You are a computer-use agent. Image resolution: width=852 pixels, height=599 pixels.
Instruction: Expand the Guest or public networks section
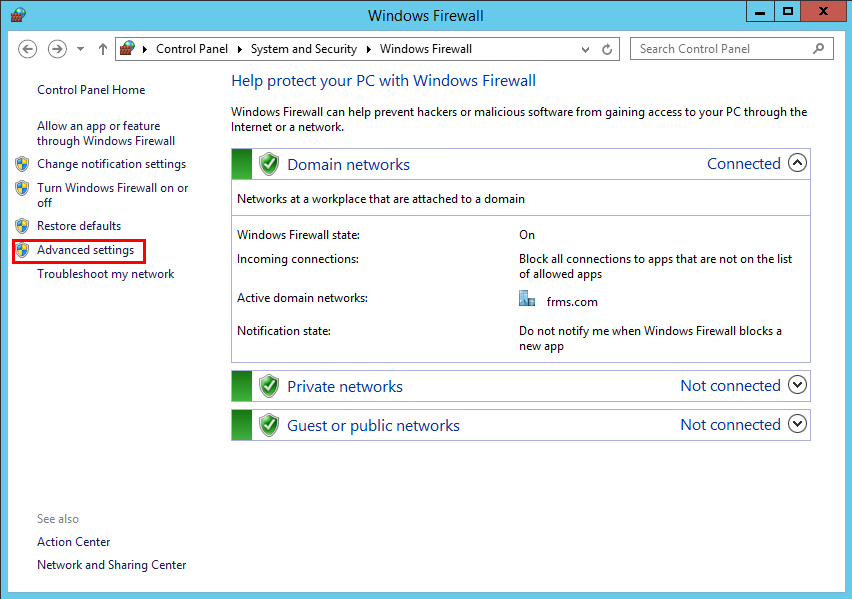(x=797, y=424)
